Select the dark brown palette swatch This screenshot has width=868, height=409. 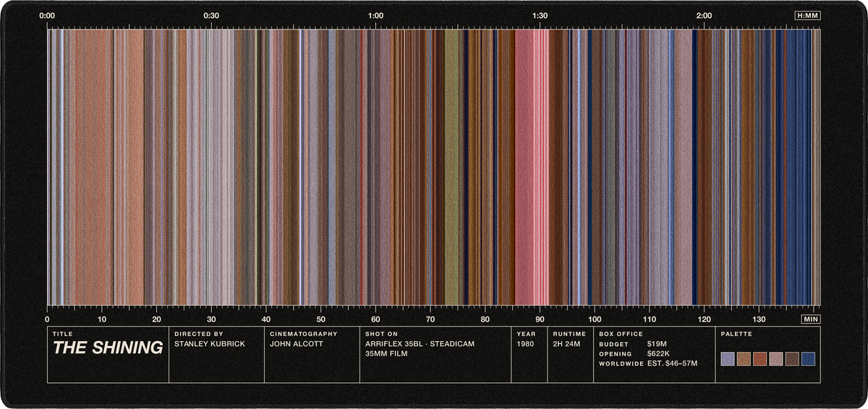point(792,359)
